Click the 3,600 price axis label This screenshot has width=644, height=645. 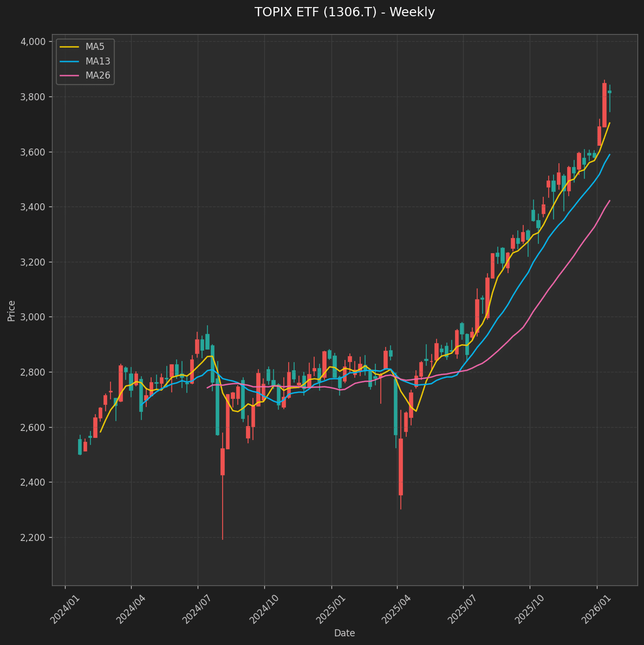click(32, 152)
